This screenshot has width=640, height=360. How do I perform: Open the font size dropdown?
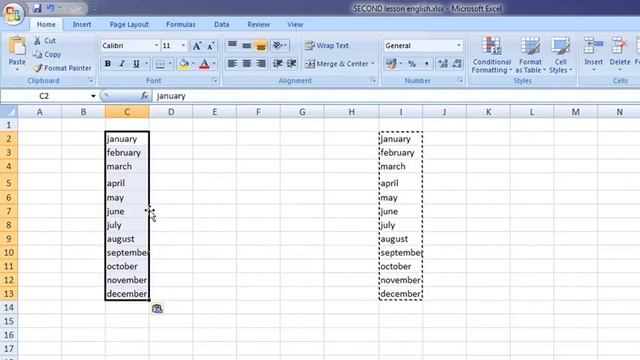click(x=183, y=46)
